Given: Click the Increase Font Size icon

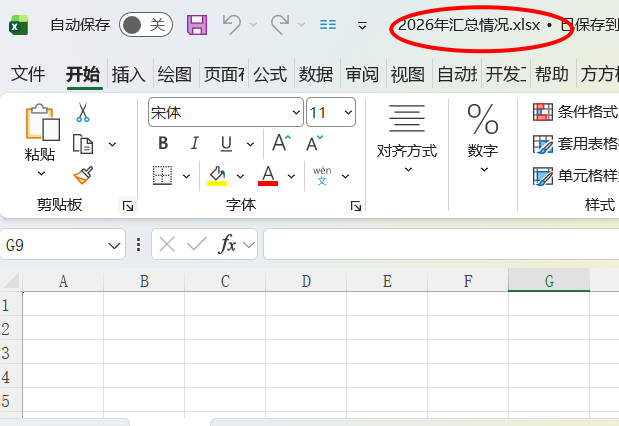Looking at the screenshot, I should coord(283,143).
